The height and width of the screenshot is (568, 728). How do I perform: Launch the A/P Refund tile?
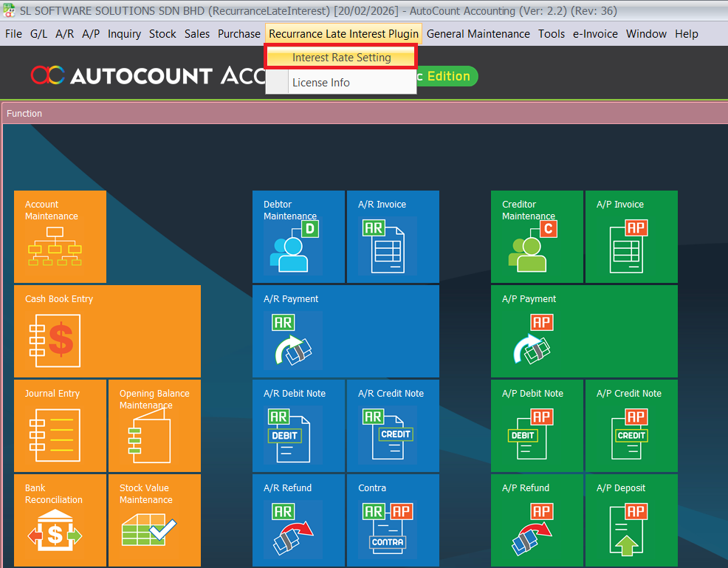537,520
